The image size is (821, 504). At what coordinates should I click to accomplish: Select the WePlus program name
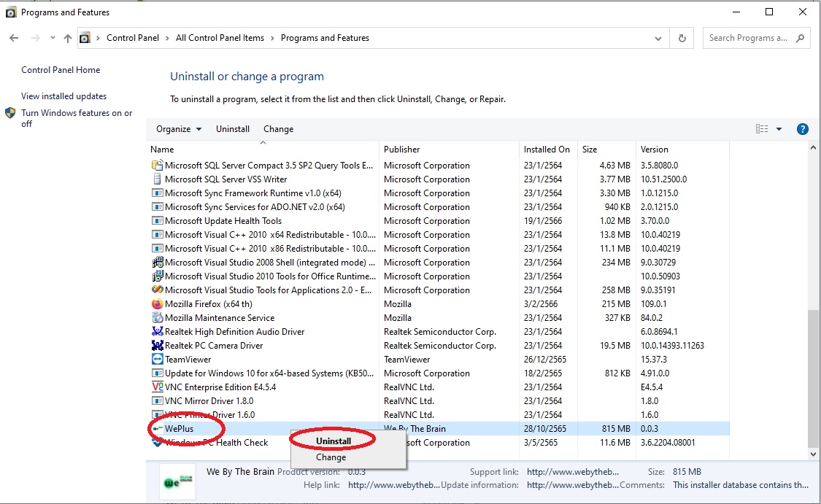click(179, 429)
